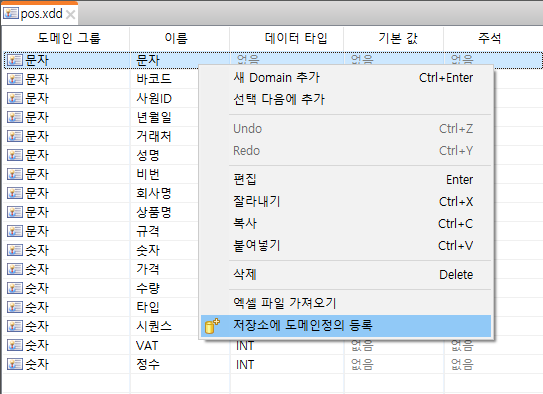Viewport: 543px width, 394px height.
Task: Select the Redo menu entry
Action: [346, 151]
